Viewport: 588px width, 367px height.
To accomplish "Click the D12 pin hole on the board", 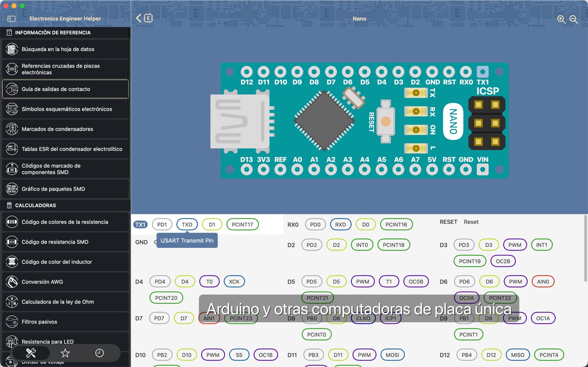I will (247, 71).
